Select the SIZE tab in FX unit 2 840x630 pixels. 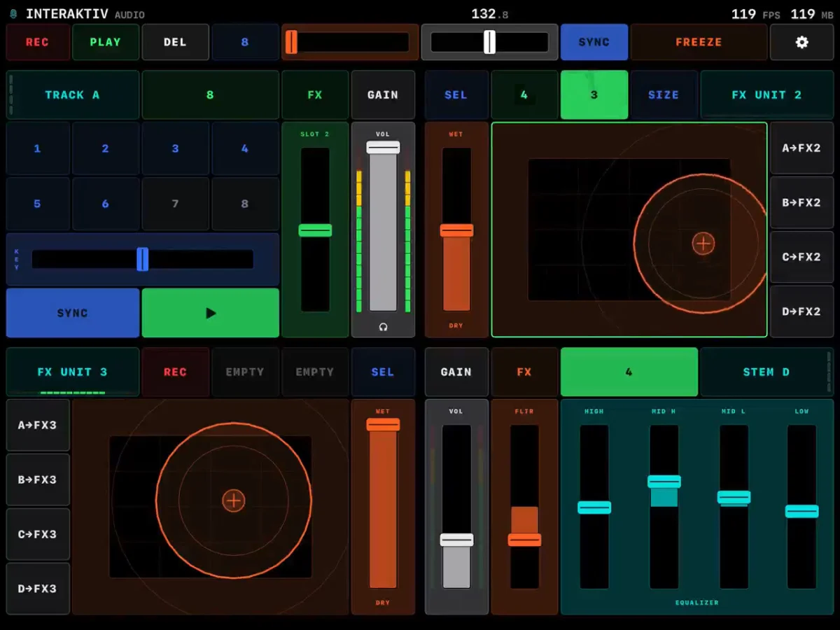tap(664, 94)
